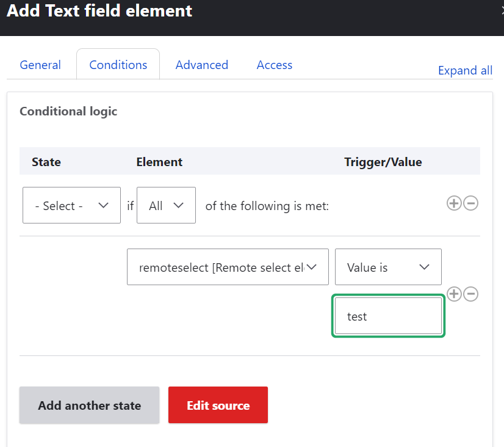
Task: Open the Access tab
Action: point(275,65)
